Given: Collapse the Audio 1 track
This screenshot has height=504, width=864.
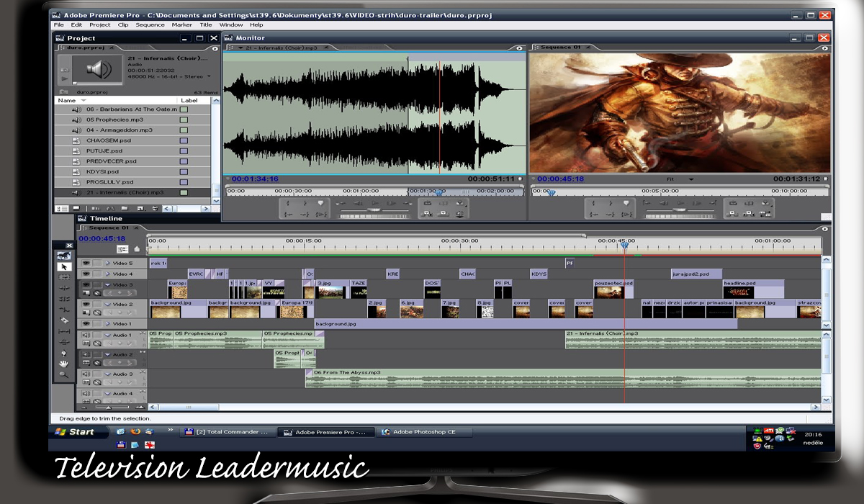Looking at the screenshot, I should (x=107, y=336).
